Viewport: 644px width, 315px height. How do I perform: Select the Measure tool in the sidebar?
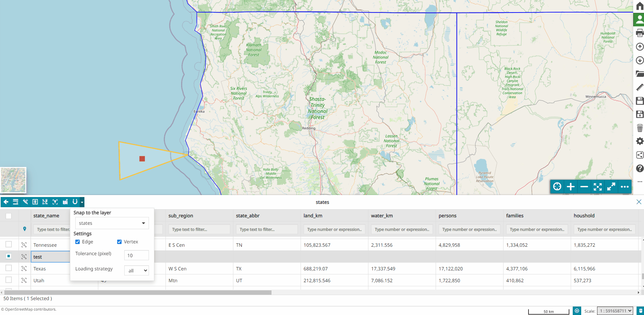639,87
